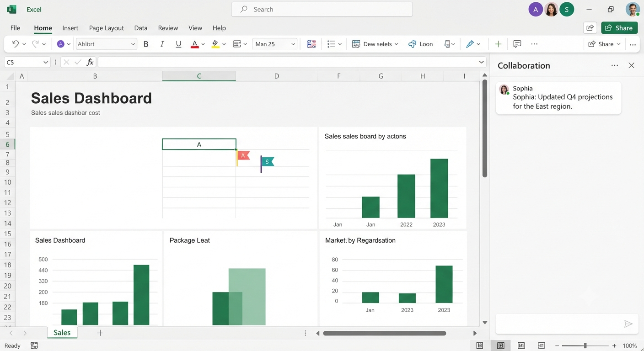Click the send arrow in Collaboration panel
This screenshot has width=644, height=351.
[x=628, y=324]
